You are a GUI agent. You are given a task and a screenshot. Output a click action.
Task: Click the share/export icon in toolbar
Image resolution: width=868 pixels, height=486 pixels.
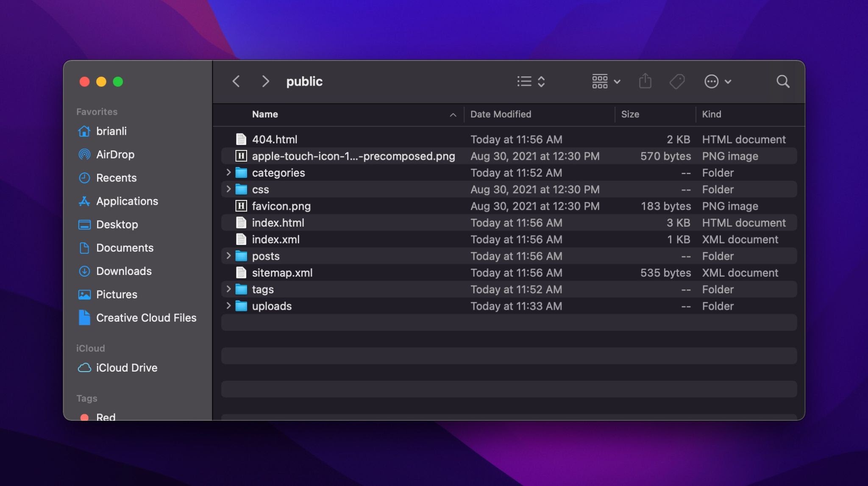(x=645, y=81)
